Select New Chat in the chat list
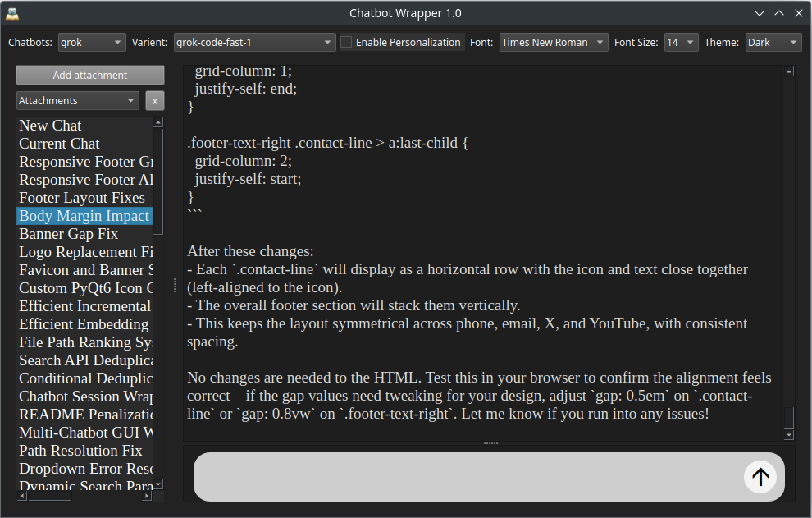This screenshot has width=812, height=518. click(50, 126)
